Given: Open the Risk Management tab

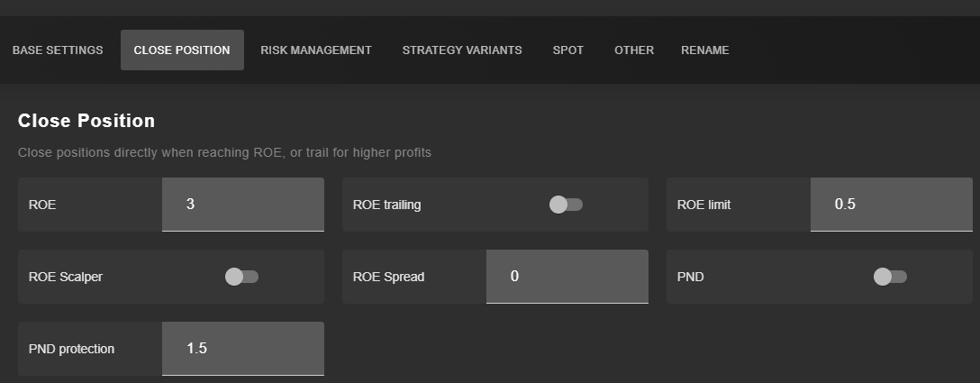Looking at the screenshot, I should (x=316, y=50).
